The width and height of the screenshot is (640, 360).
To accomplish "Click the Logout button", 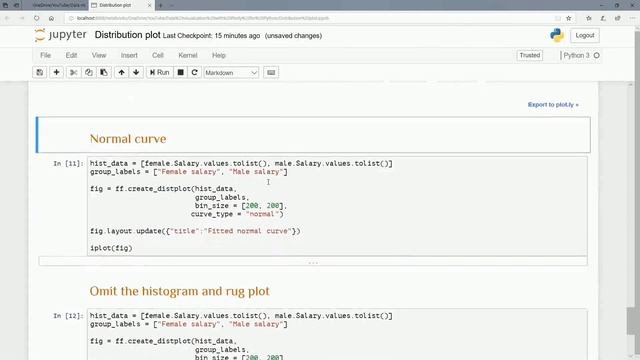I will click(x=584, y=36).
